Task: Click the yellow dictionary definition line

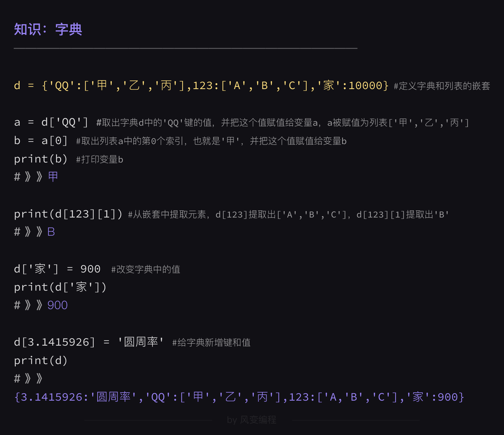Action: (201, 86)
